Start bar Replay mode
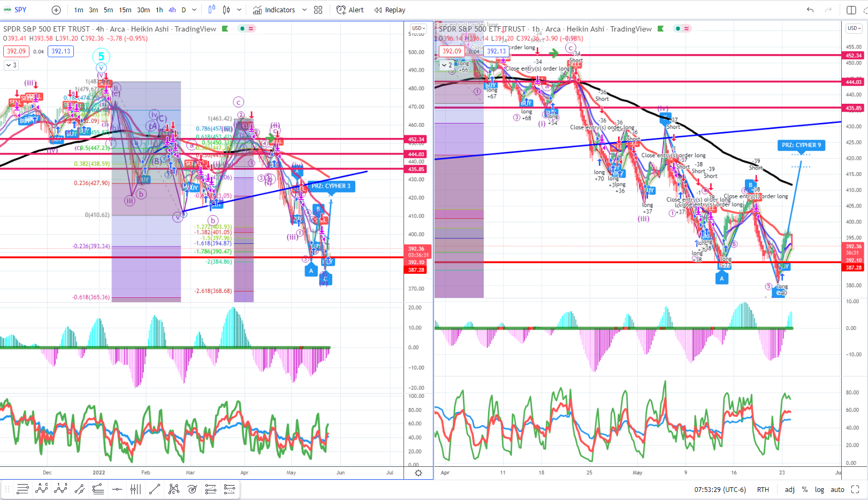This screenshot has width=868, height=500. pyautogui.click(x=390, y=10)
